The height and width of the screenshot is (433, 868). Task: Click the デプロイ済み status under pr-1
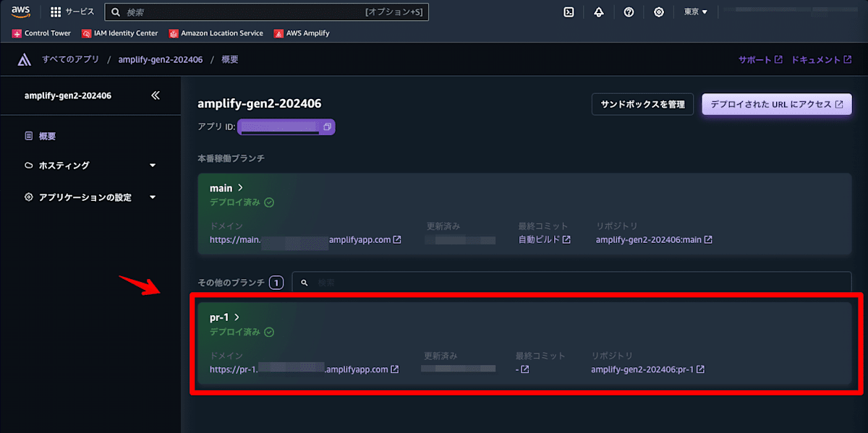(x=242, y=332)
